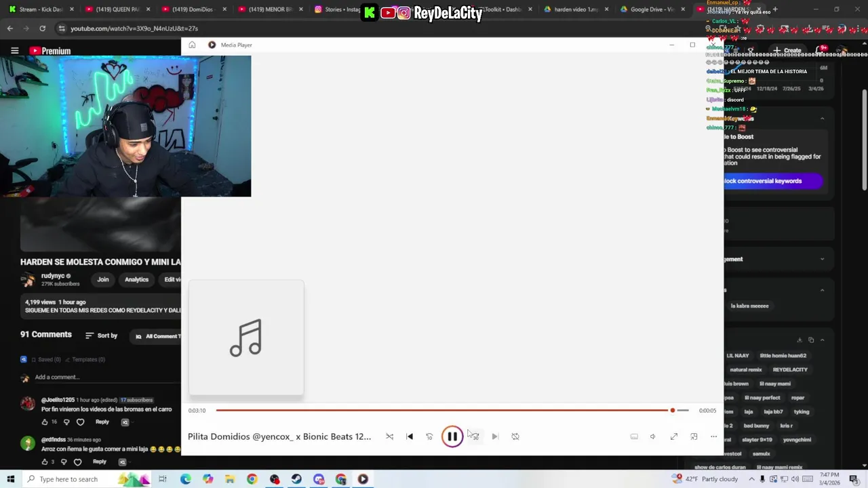Click the Media Player seek bar handle
Screen dimensions: 868x488
click(672, 410)
